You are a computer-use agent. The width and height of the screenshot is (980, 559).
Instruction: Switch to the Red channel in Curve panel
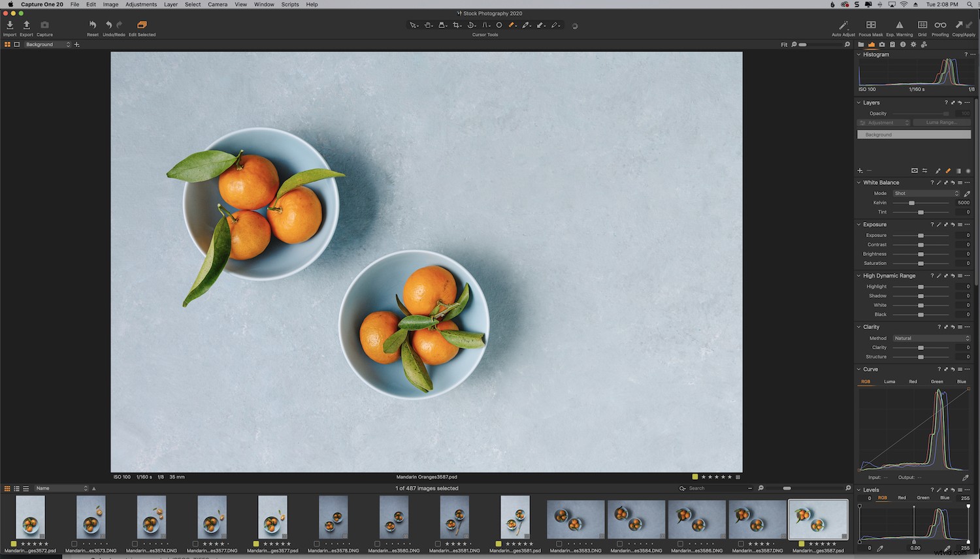(913, 381)
